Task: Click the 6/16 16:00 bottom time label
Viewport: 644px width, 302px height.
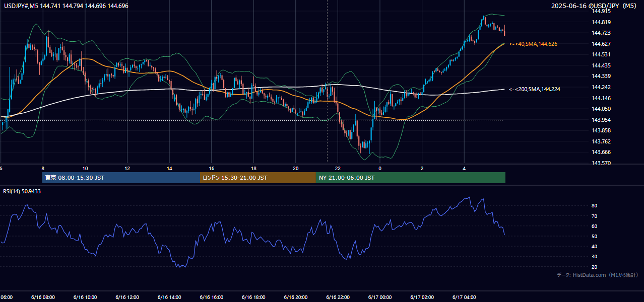Action: coord(212,297)
